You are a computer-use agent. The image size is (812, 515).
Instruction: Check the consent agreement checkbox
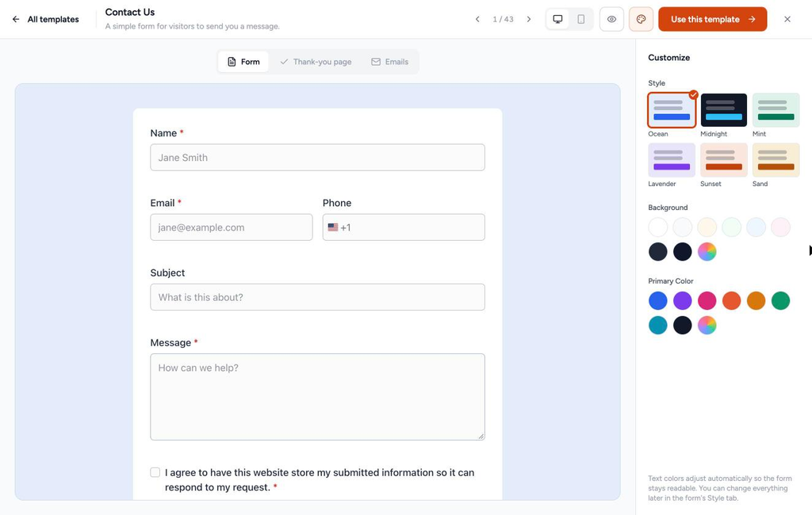pyautogui.click(x=155, y=472)
